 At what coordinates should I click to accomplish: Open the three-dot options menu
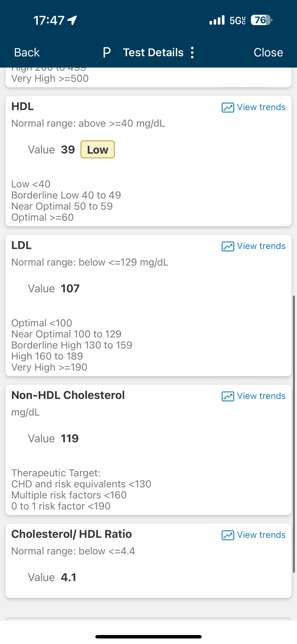point(192,53)
